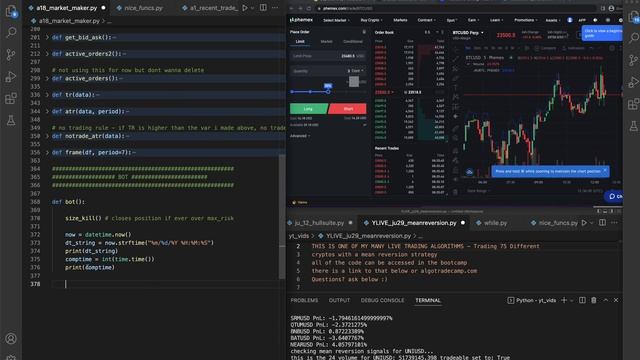640x360 pixels.
Task: Open the DEBUG CONSOLE panel tab
Action: pyautogui.click(x=382, y=300)
